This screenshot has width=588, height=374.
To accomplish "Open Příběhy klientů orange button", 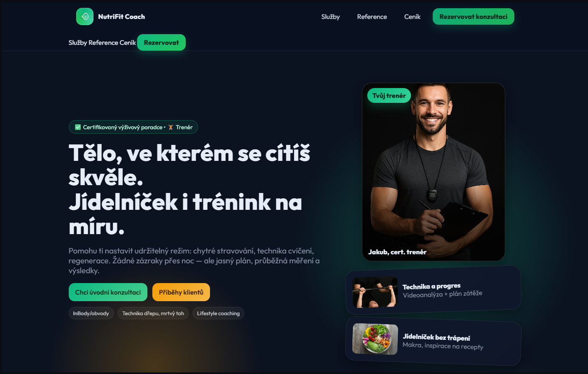I will [181, 292].
